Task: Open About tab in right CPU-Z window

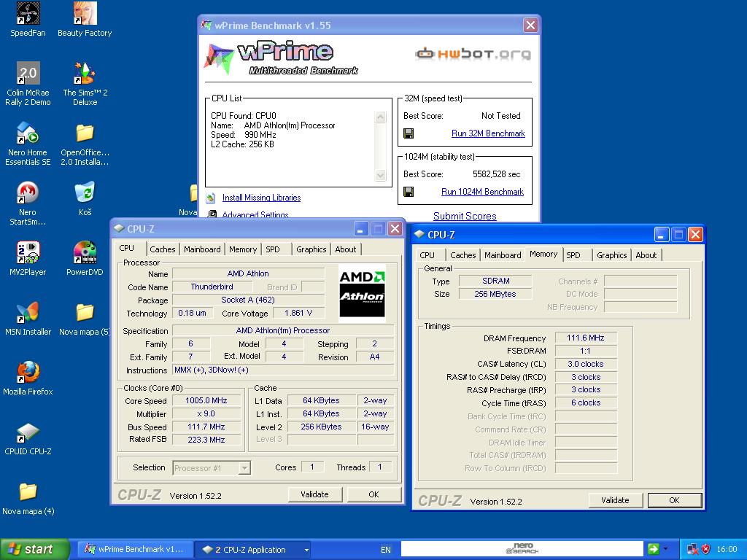Action: click(x=646, y=255)
